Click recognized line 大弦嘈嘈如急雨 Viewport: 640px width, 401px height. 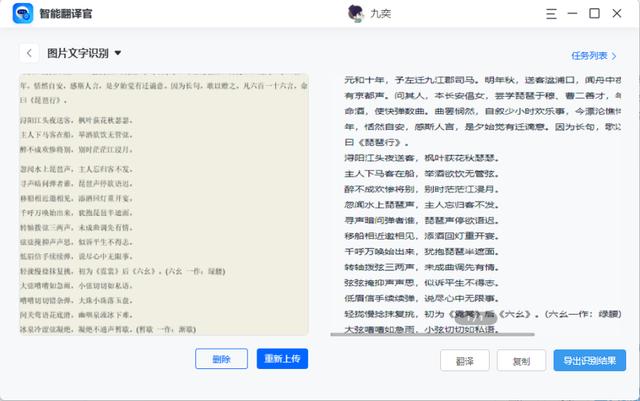tap(422, 329)
